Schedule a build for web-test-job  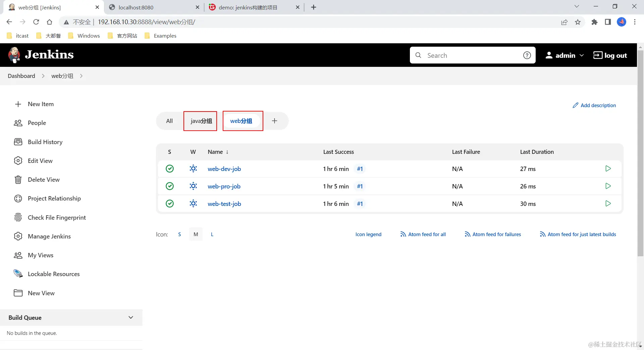click(x=608, y=204)
